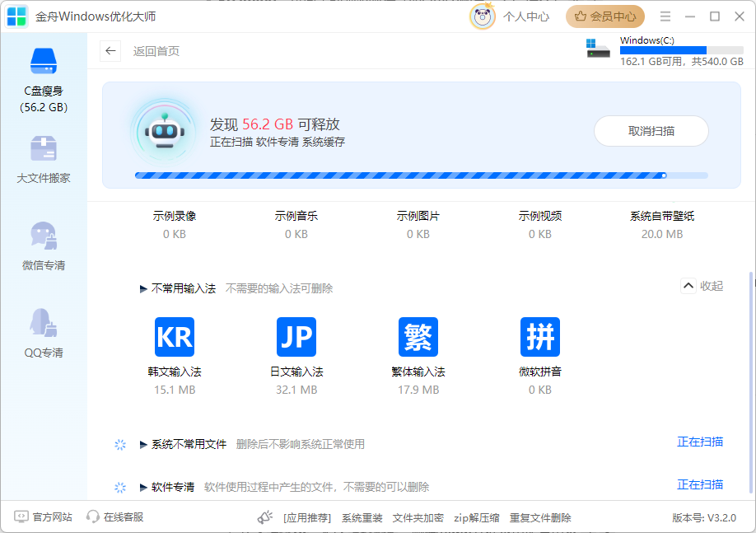Image resolution: width=756 pixels, height=533 pixels.
Task: Select the KR 韩文输入法 icon
Action: (175, 337)
